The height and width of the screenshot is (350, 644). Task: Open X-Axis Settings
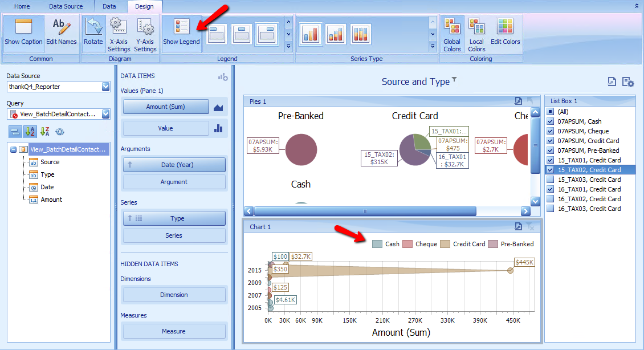point(119,34)
